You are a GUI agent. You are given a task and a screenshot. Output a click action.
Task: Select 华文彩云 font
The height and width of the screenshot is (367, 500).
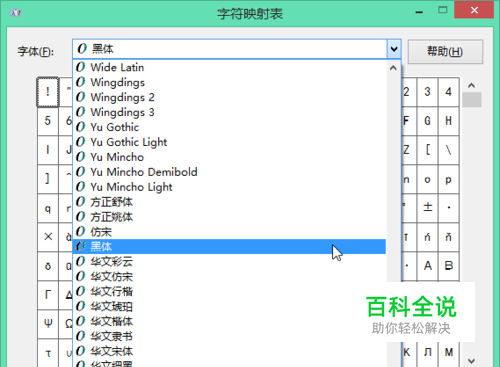(229, 262)
